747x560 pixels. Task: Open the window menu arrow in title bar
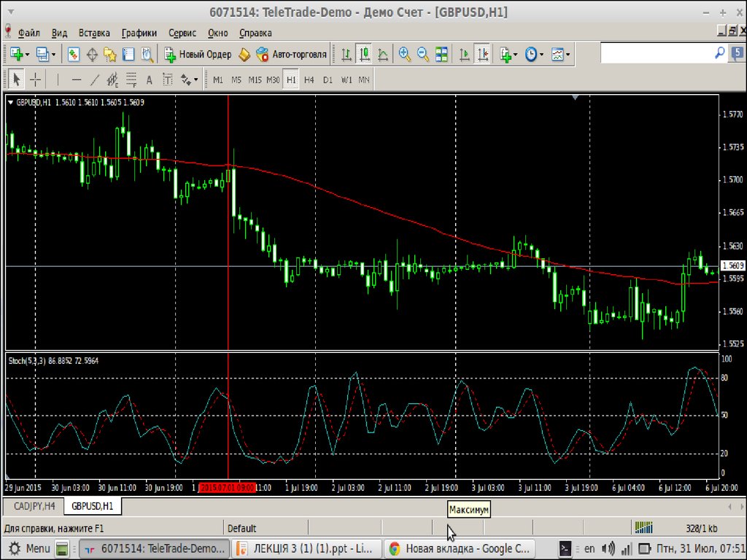tap(10, 12)
